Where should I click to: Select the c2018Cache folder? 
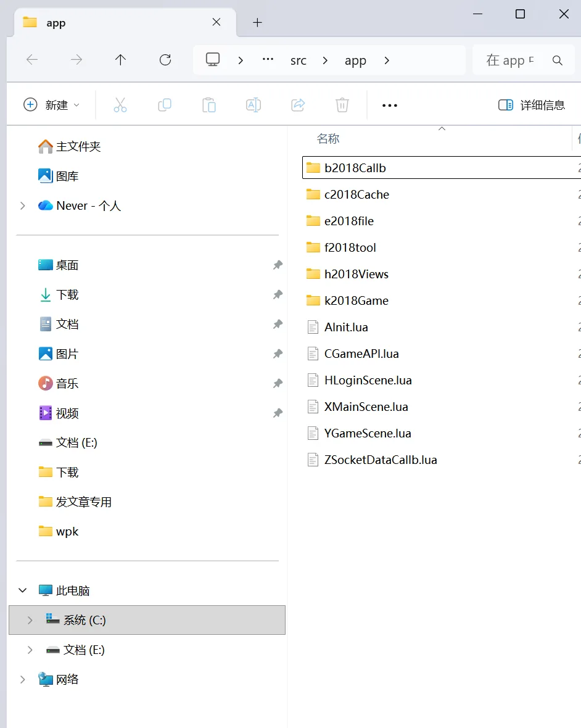pos(356,194)
